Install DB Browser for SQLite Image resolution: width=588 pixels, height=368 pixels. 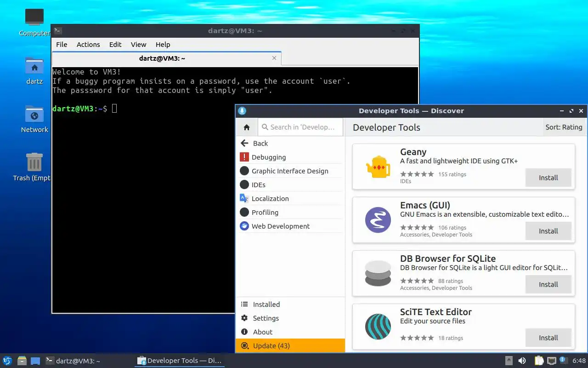click(x=548, y=284)
